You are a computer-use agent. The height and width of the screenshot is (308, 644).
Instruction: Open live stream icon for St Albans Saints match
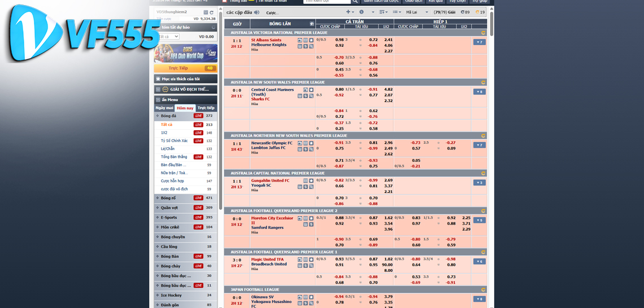300,40
